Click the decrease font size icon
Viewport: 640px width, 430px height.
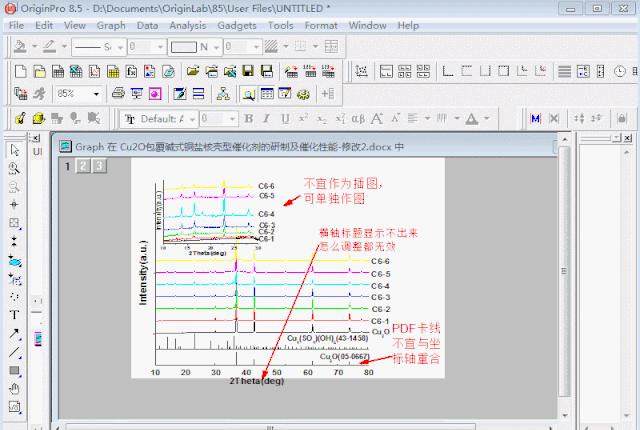[x=395, y=119]
